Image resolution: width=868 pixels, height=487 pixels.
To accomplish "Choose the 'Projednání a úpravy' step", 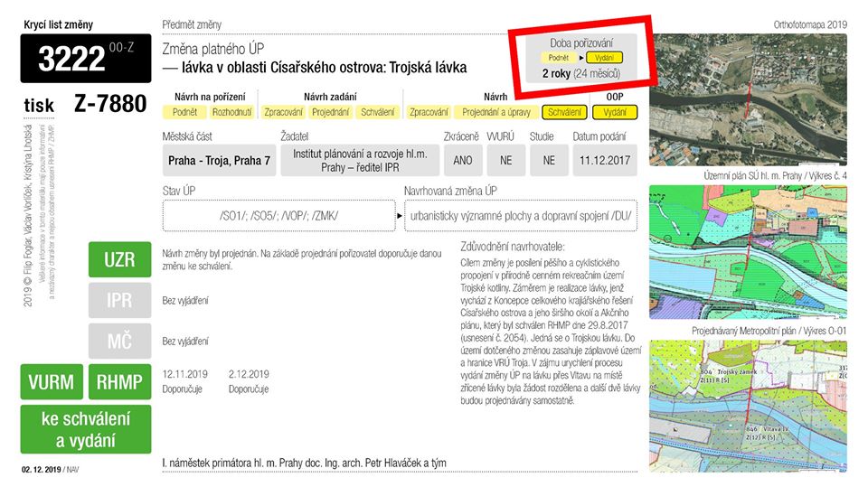I will coord(496,113).
